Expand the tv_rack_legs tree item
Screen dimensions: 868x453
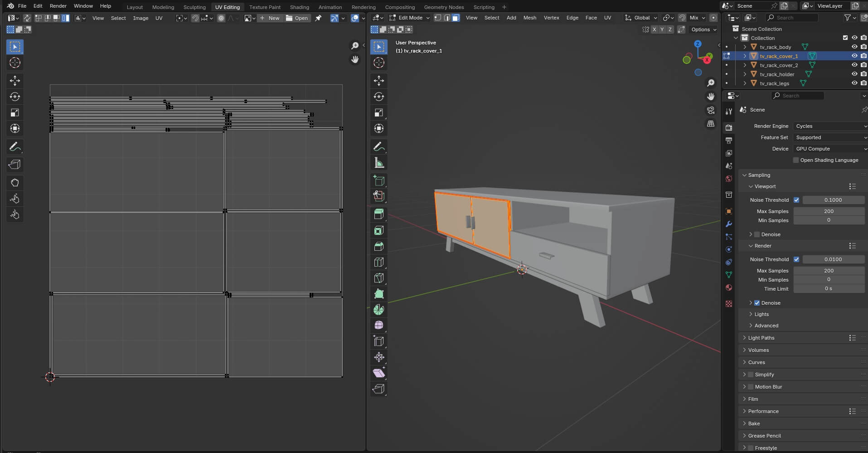pos(745,83)
